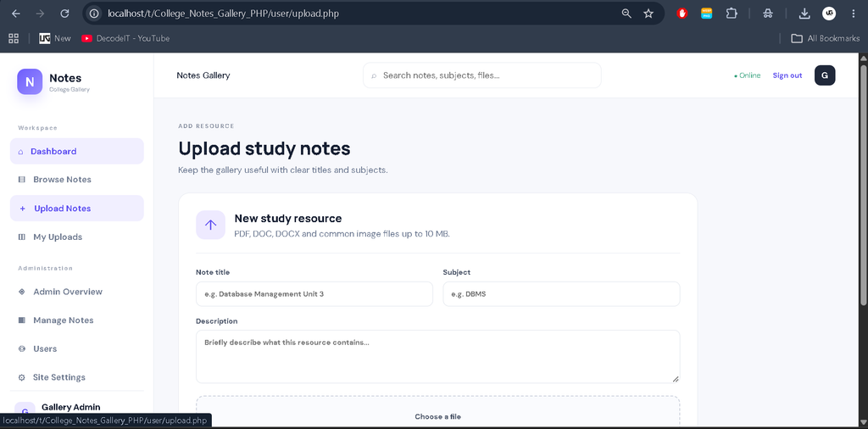This screenshot has width=868, height=429.
Task: Click the Description textarea resize handle
Action: 676,379
